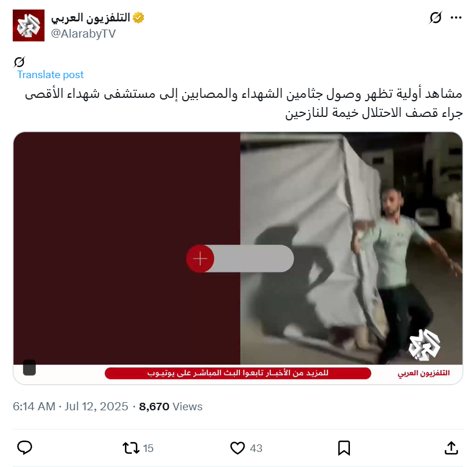The width and height of the screenshot is (476, 467).
Task: Open the 6:14 AM Jul 12, 2025 timestamp
Action: pyautogui.click(x=71, y=406)
